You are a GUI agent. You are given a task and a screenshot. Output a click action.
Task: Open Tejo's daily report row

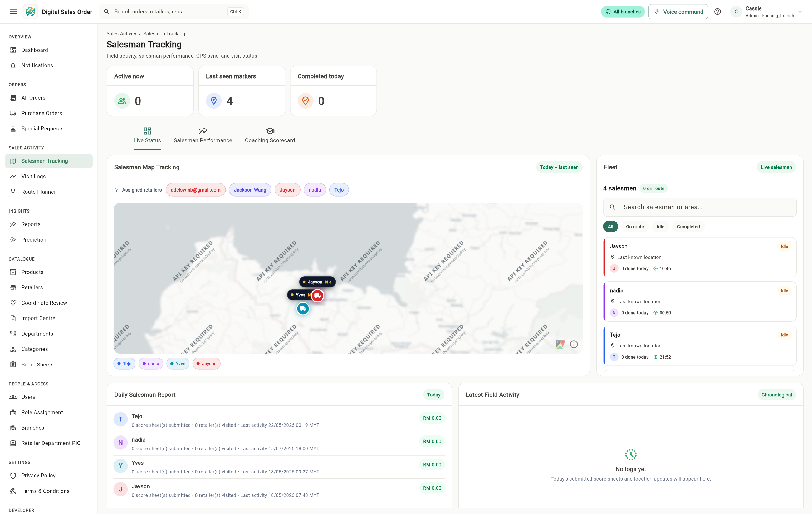279,420
